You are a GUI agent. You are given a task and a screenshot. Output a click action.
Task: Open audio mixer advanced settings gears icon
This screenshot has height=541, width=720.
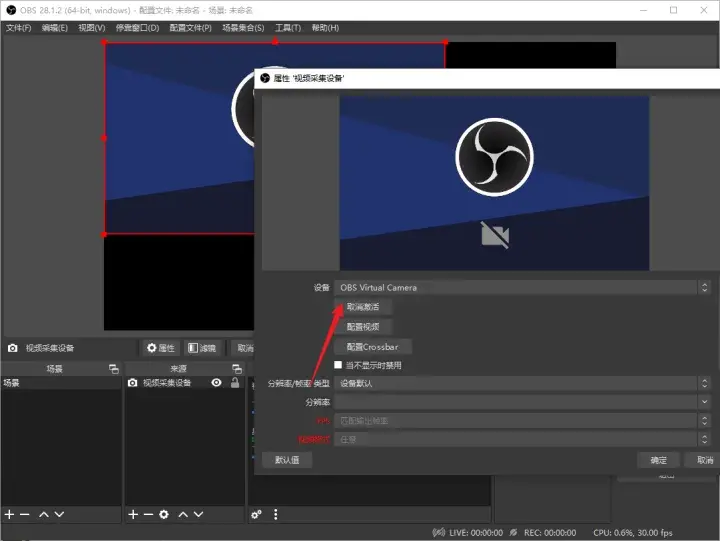pyautogui.click(x=257, y=514)
